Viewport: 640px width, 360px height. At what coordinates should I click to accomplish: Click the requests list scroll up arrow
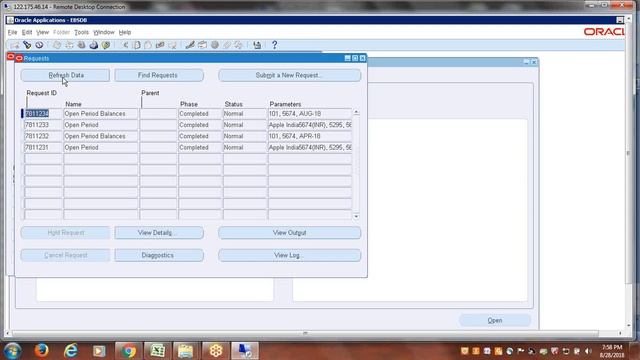356,112
